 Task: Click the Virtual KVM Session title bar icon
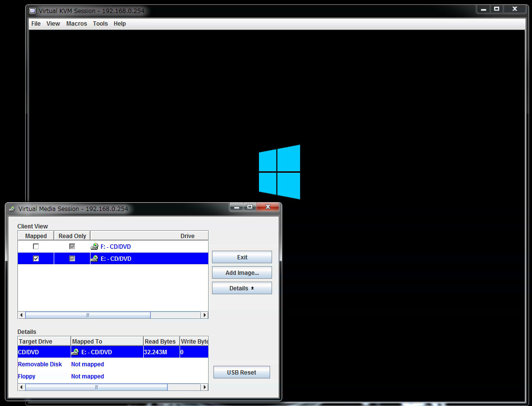(x=32, y=11)
